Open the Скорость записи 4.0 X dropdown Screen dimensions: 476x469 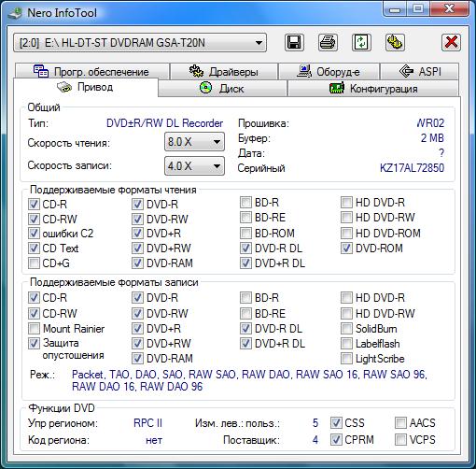pyautogui.click(x=194, y=165)
